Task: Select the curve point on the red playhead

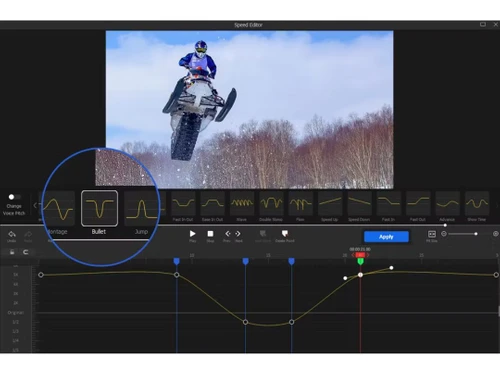Action: [x=360, y=275]
